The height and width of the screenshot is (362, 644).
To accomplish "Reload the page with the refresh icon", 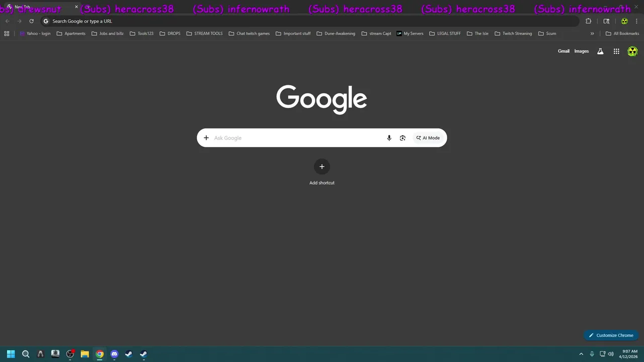I will pyautogui.click(x=31, y=21).
